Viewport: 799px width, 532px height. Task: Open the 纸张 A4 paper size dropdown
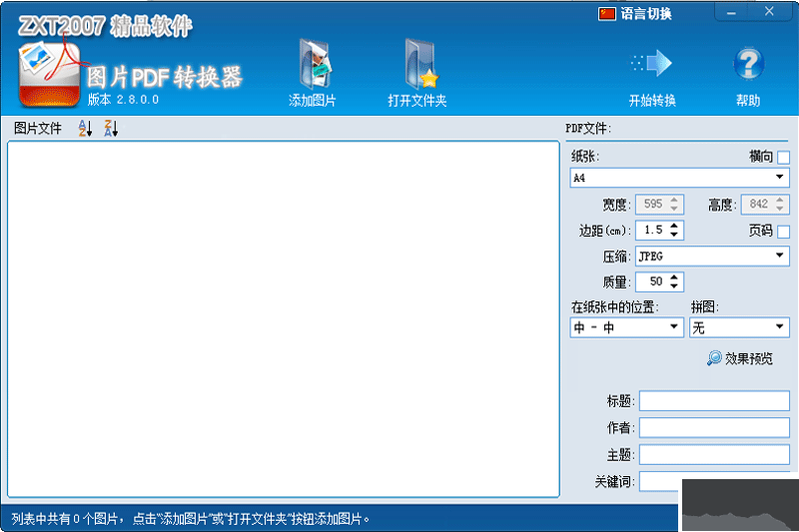coord(679,178)
